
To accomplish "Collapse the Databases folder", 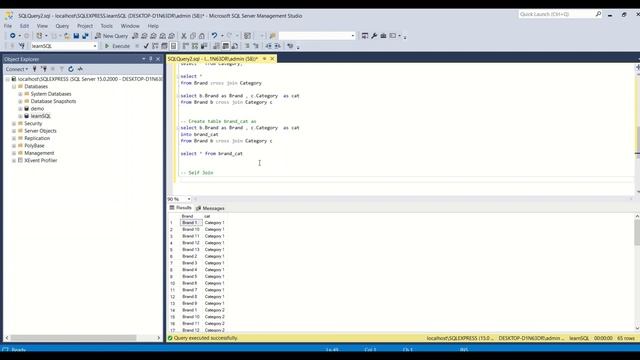I will point(14,87).
